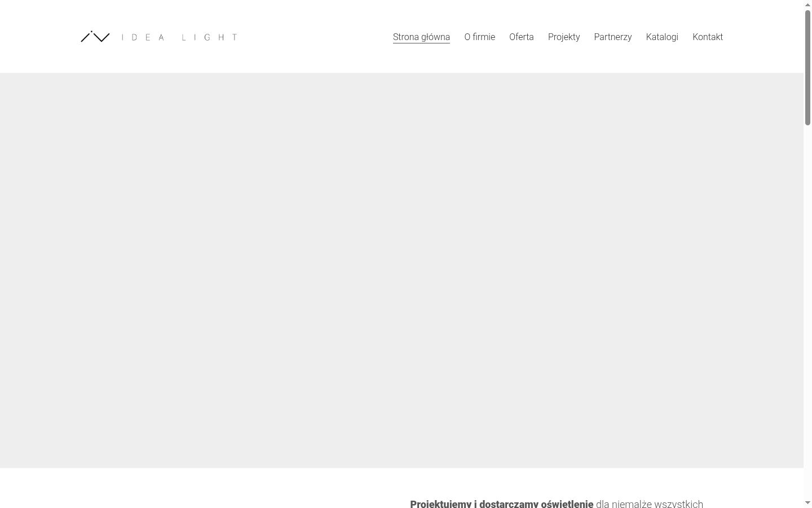Open the Partnerzy menu link
This screenshot has height=508, width=812.
pyautogui.click(x=613, y=37)
